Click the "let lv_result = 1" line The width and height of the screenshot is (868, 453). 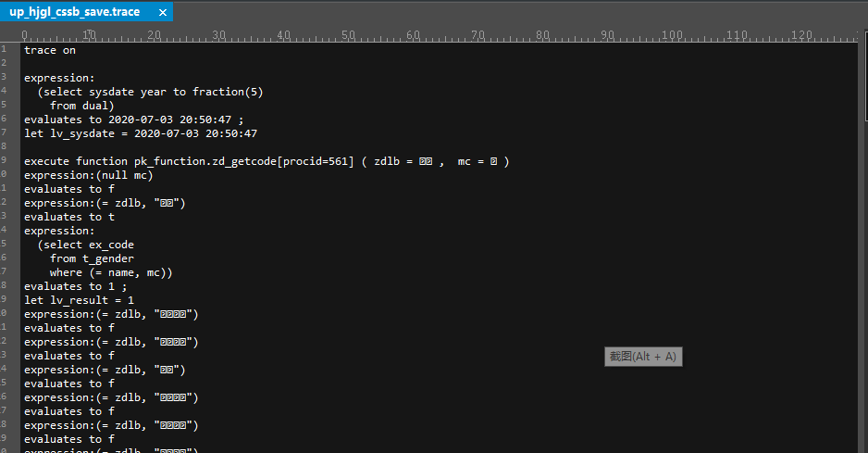click(x=80, y=300)
